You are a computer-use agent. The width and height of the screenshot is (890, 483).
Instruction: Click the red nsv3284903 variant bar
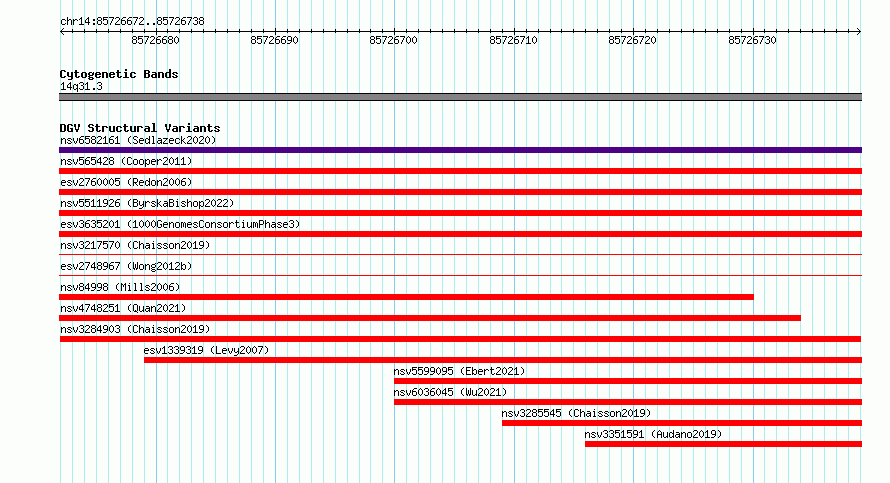(460, 339)
